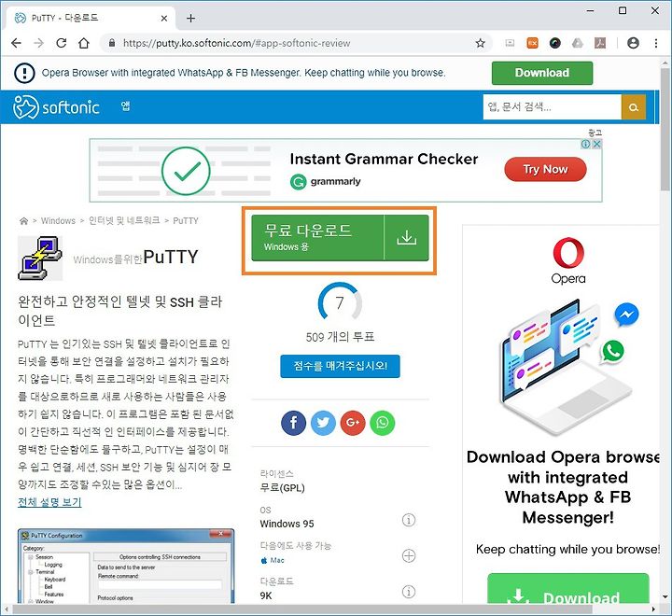Click the Windows breadcrumb link
The image size is (672, 616).
pyautogui.click(x=58, y=221)
